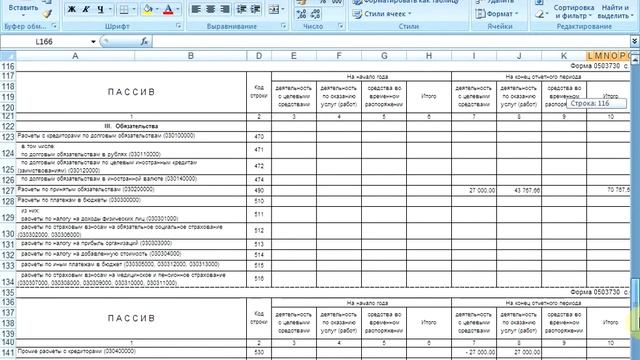Click Format Painter brush icon
This screenshot has width=640, height=360.
click(47, 14)
